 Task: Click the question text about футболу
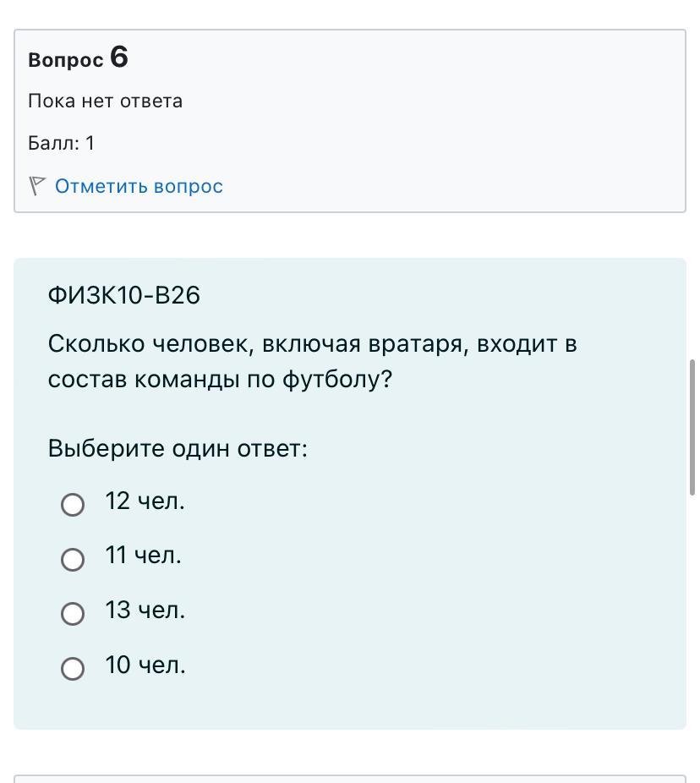[312, 362]
